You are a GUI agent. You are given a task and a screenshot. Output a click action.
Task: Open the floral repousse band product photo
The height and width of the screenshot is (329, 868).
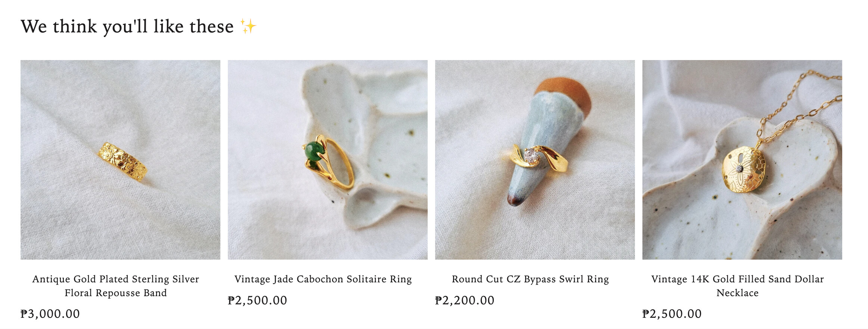coord(120,160)
